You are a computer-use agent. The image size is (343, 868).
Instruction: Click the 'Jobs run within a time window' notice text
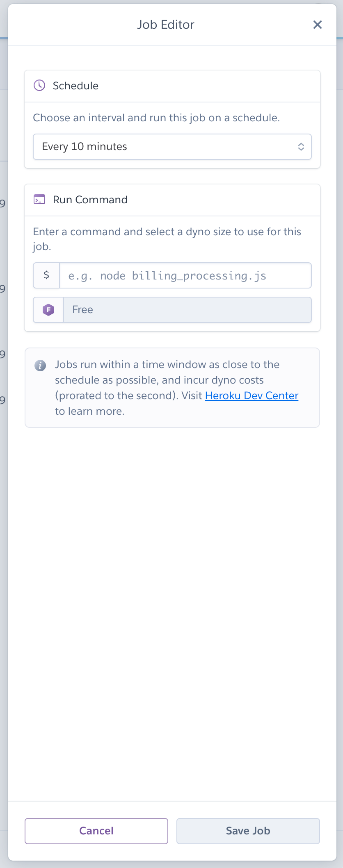[x=167, y=372]
